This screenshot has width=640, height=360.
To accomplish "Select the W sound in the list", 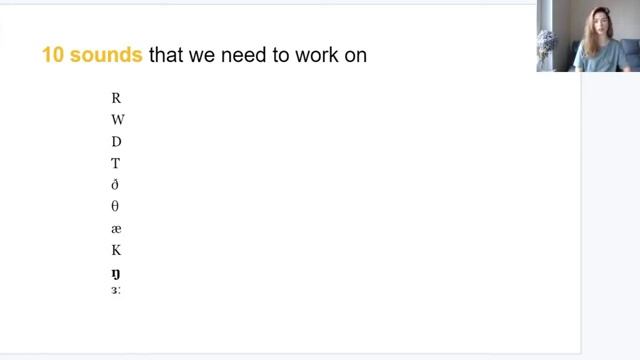I will (x=118, y=120).
